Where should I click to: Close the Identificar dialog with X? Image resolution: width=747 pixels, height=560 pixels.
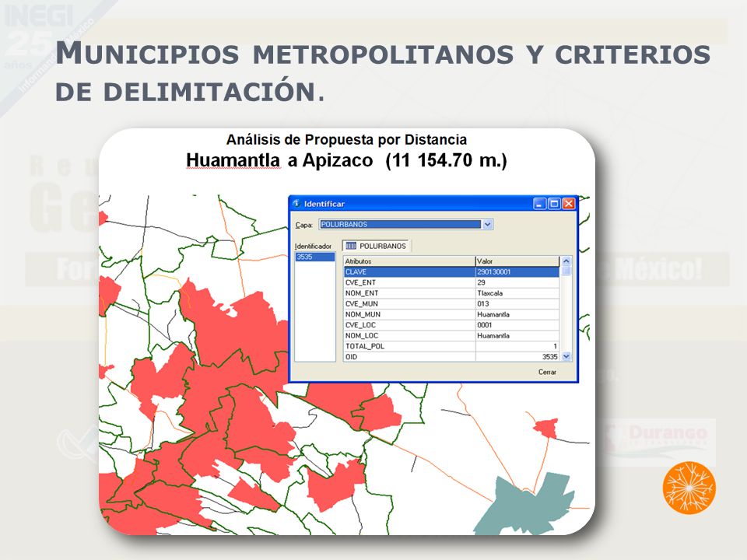click(568, 204)
